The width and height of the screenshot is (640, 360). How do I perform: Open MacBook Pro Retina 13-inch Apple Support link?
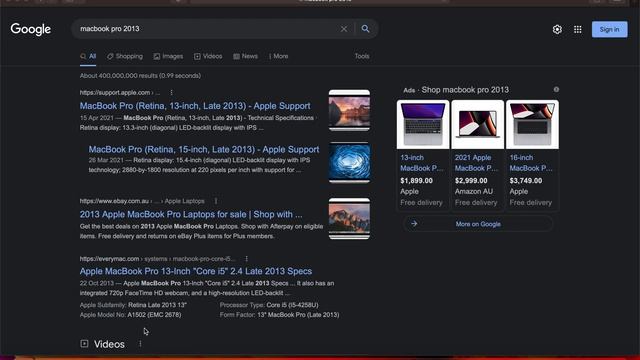(195, 106)
